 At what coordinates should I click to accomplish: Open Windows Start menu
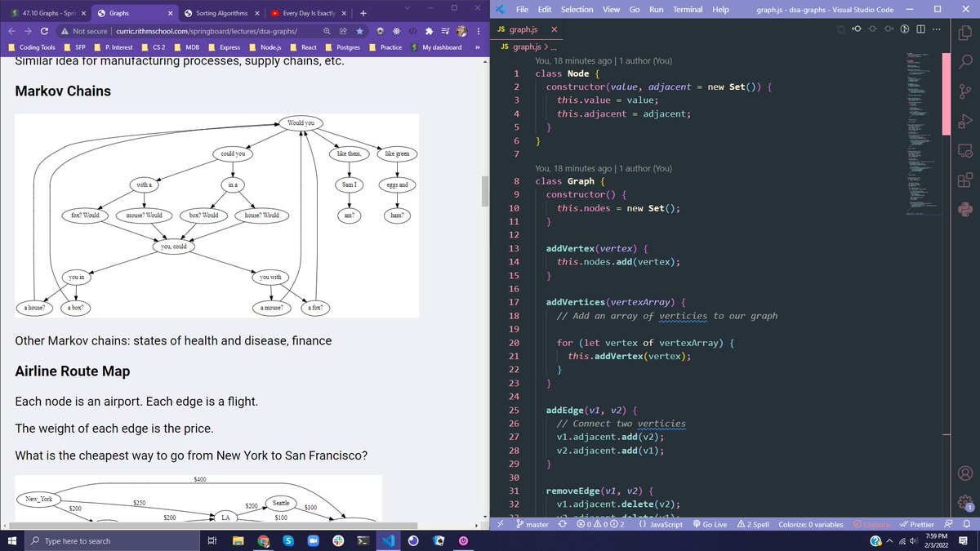[x=11, y=541]
